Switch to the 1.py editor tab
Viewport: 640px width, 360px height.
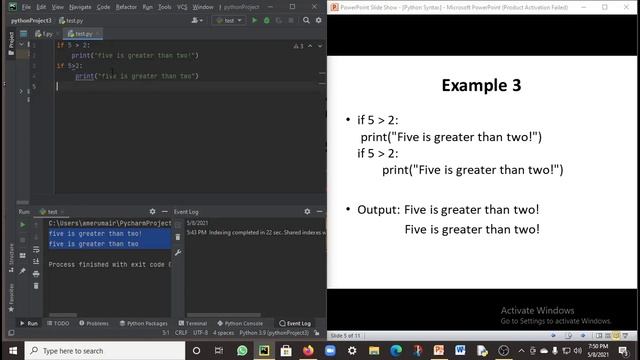click(x=46, y=33)
